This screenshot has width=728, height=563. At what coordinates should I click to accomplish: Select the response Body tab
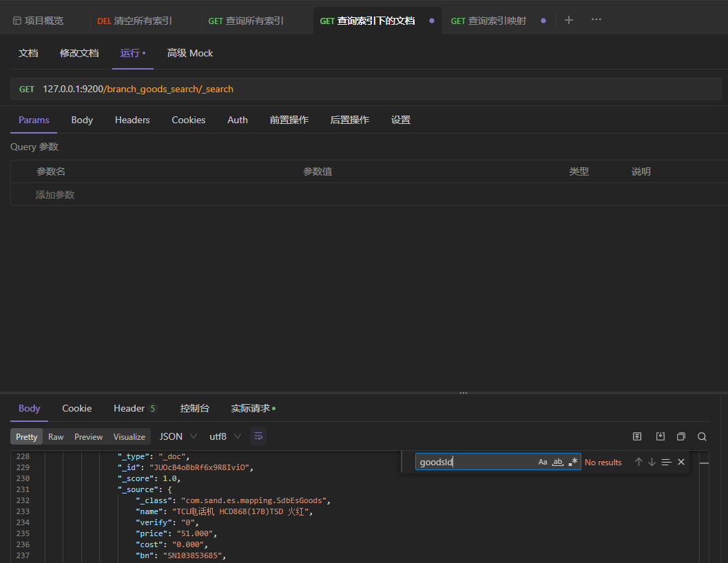[x=29, y=408]
